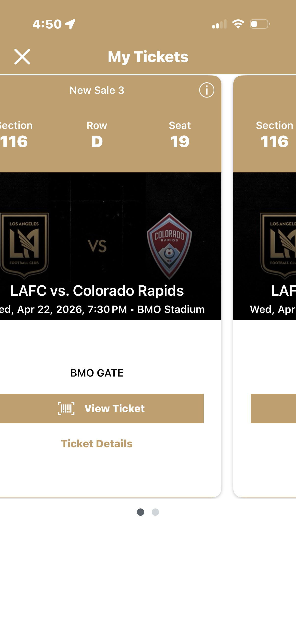This screenshot has height=644, width=296.
Task: Select the first page indicator dot
Action: (x=141, y=512)
